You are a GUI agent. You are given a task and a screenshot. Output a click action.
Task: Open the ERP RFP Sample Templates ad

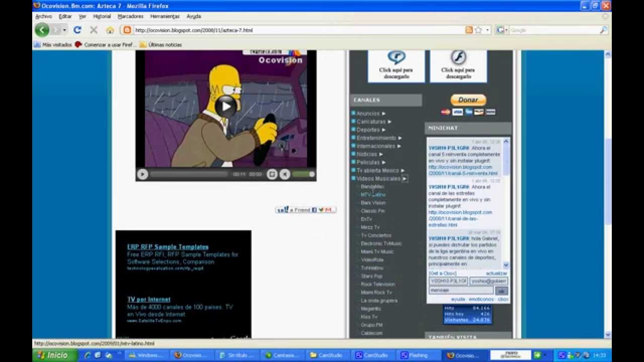(x=168, y=247)
